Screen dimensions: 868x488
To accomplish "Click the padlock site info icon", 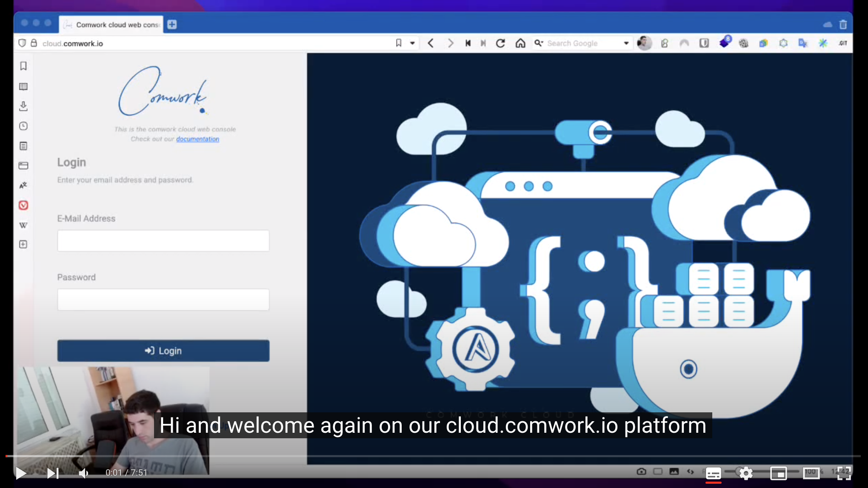I will click(x=34, y=43).
